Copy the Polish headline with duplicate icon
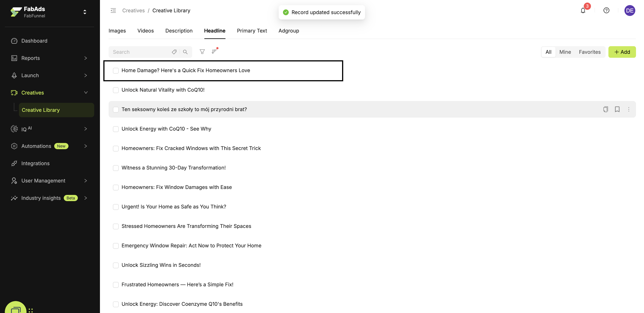 (x=605, y=109)
